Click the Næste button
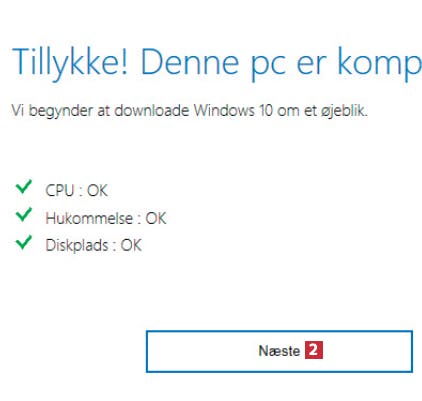The height and width of the screenshot is (401, 422). point(279,351)
